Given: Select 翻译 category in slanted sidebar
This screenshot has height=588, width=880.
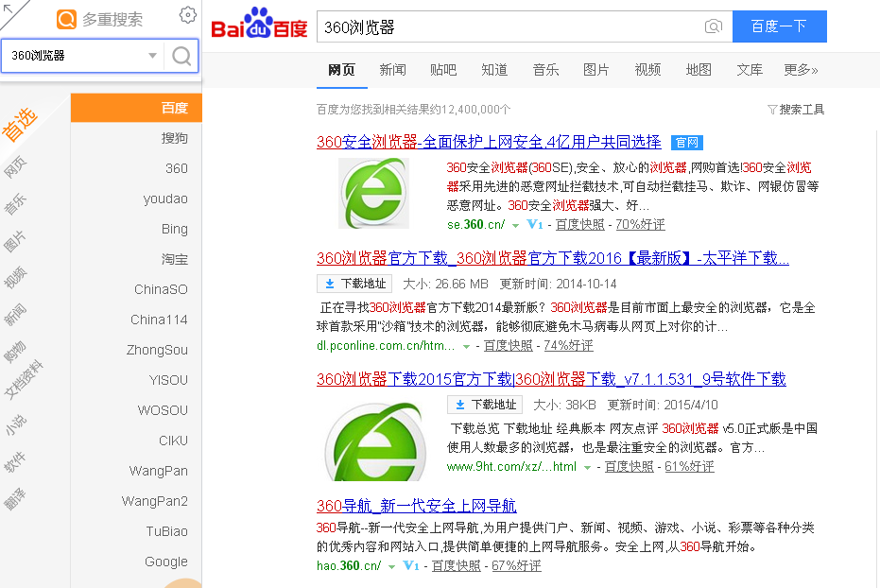Looking at the screenshot, I should click(x=15, y=499).
